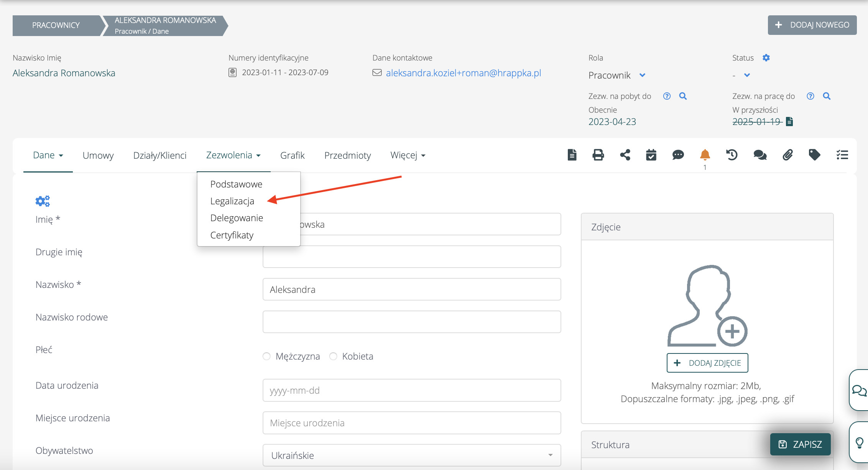Screen dimensions: 868x470
Task: Click the employee email address link
Action: tap(463, 73)
